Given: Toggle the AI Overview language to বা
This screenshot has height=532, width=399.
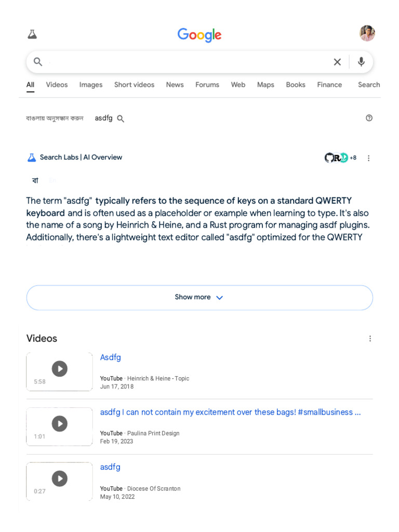Looking at the screenshot, I should click(x=35, y=180).
